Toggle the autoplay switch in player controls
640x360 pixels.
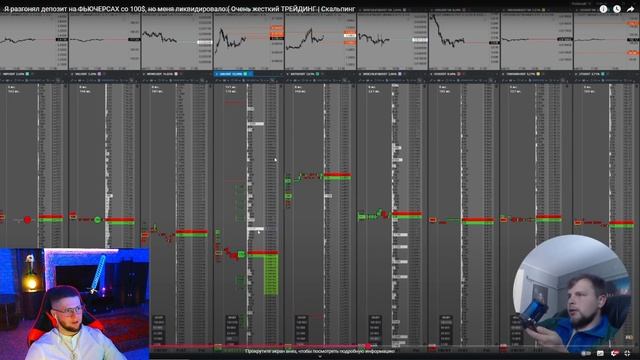586,353
